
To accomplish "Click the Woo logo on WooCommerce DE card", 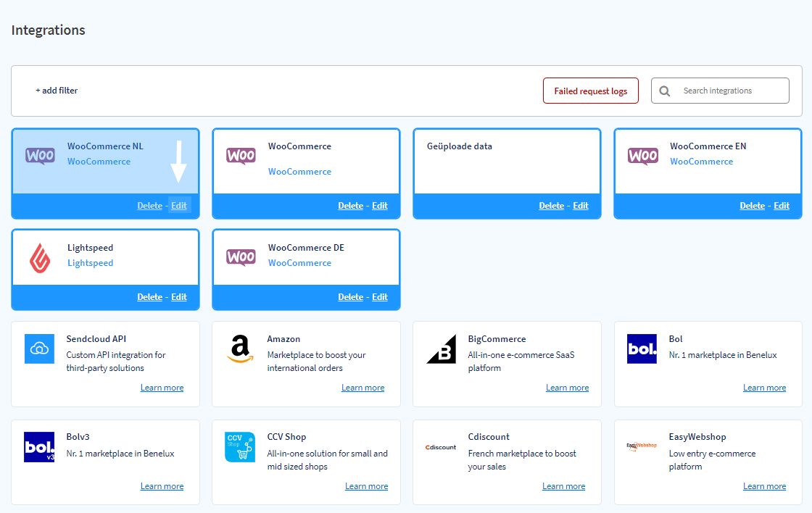I will click(x=241, y=256).
